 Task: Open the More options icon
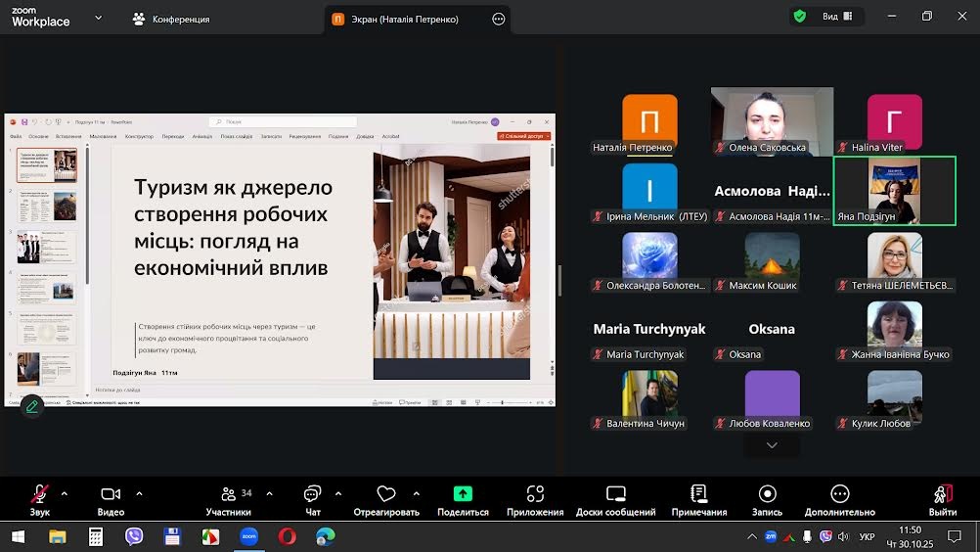point(839,494)
